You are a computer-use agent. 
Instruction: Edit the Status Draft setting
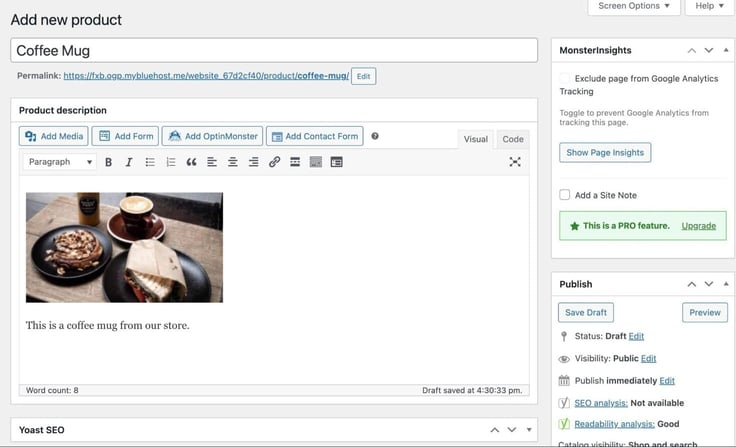(636, 336)
